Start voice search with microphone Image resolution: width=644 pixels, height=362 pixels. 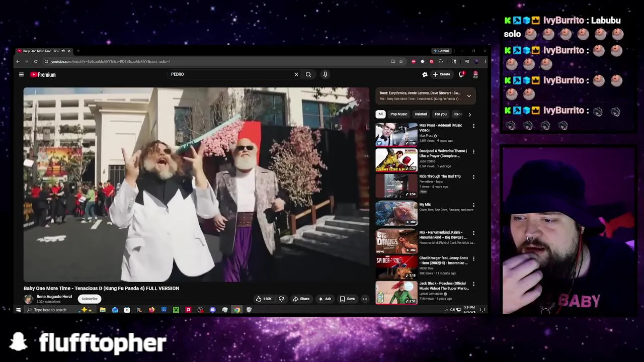pos(325,74)
